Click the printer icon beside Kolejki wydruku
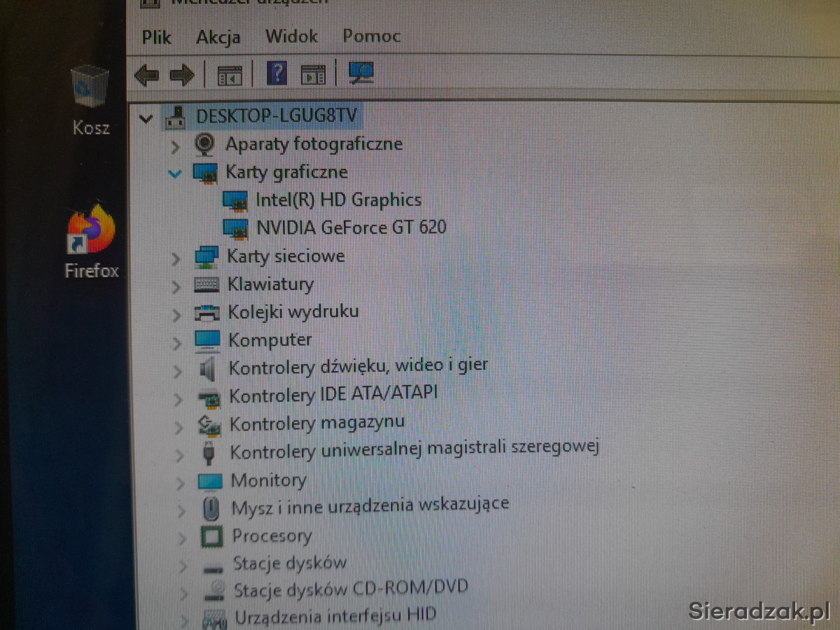The image size is (840, 630). pyautogui.click(x=207, y=313)
